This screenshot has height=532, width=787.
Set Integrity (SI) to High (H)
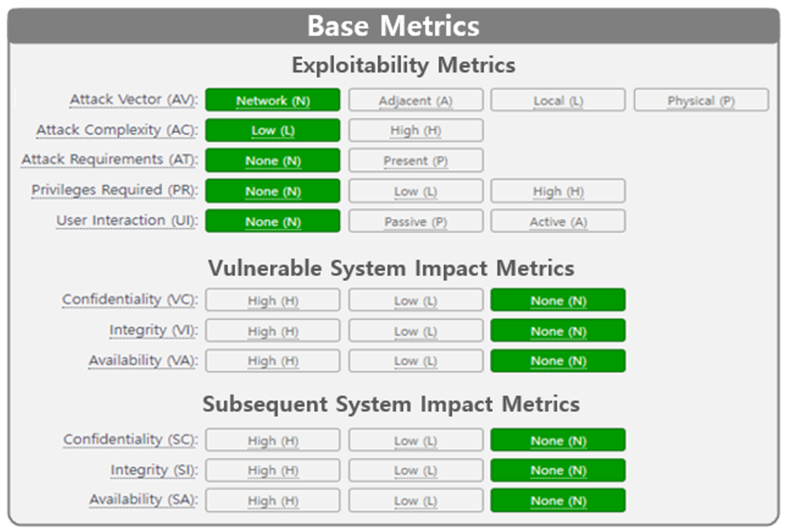[x=273, y=470]
